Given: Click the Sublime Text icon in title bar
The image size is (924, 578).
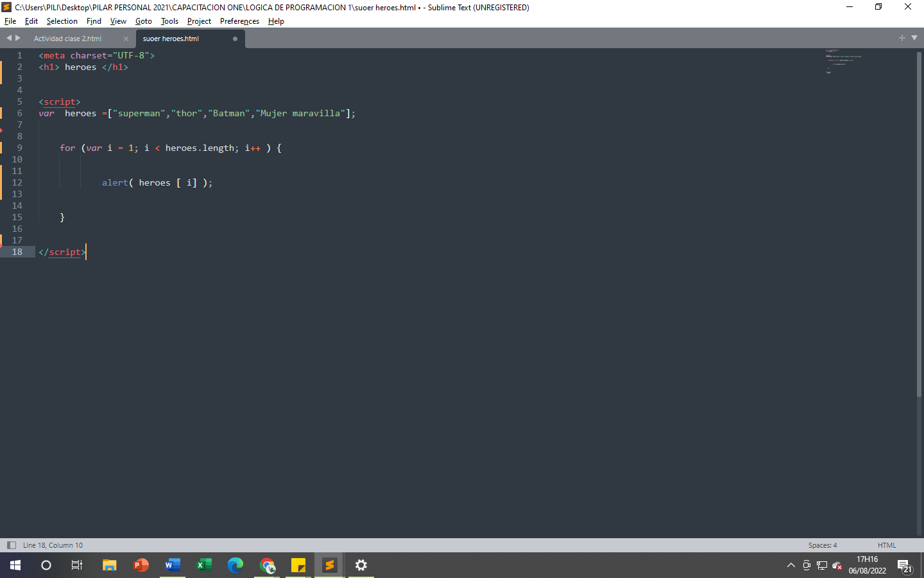Looking at the screenshot, I should click(x=6, y=7).
